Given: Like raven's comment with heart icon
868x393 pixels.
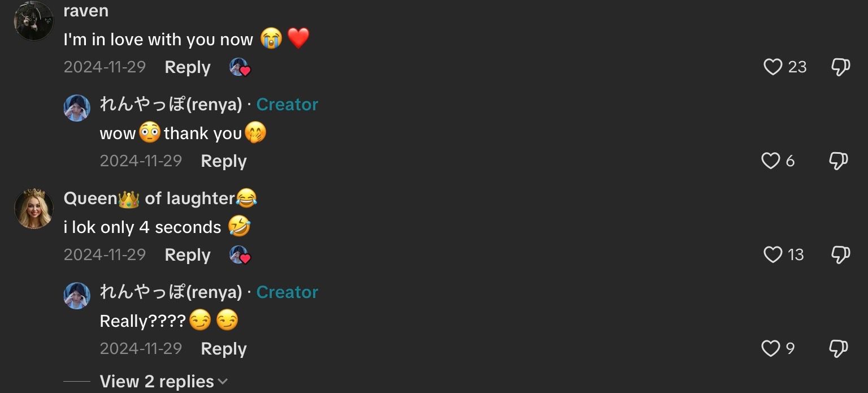Looking at the screenshot, I should pos(772,67).
